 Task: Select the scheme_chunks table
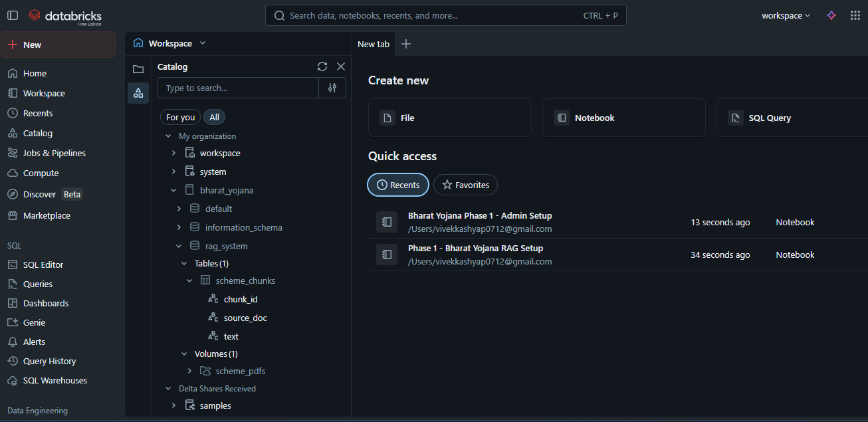(x=245, y=280)
